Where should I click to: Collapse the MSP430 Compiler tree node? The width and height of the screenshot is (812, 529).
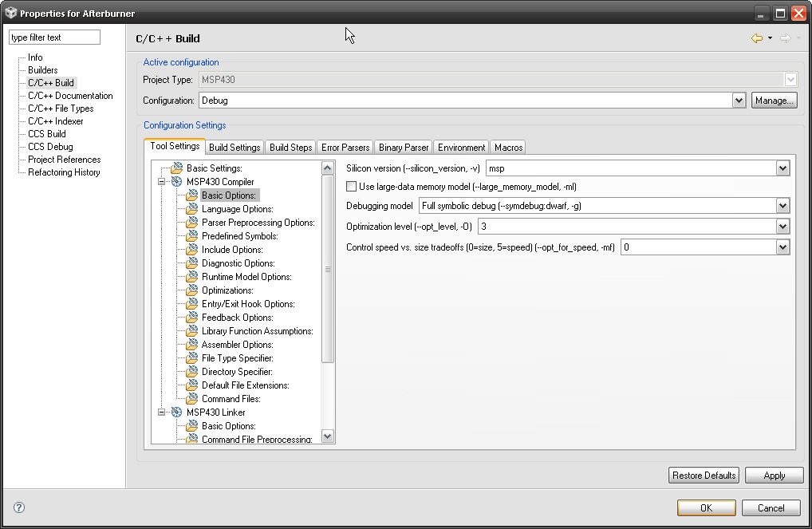tap(162, 182)
